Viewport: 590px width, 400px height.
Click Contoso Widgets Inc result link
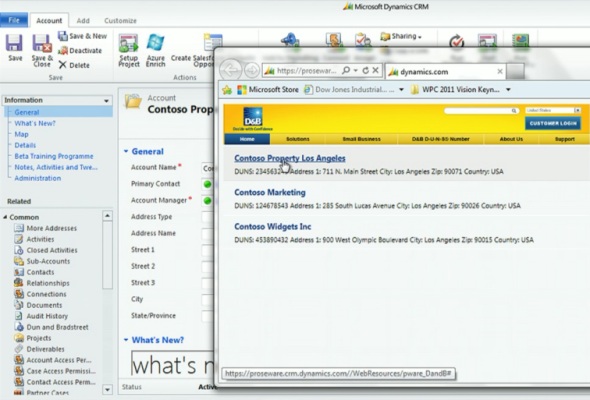pyautogui.click(x=272, y=227)
